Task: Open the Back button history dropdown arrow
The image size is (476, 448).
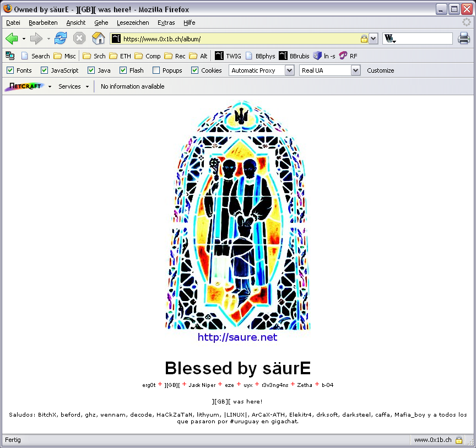Action: pyautogui.click(x=24, y=39)
